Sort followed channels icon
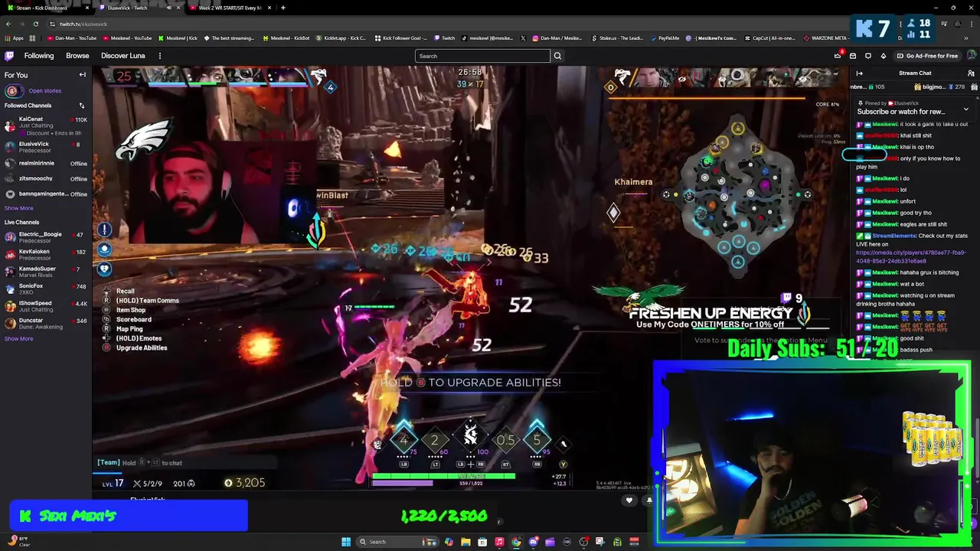 [x=82, y=106]
